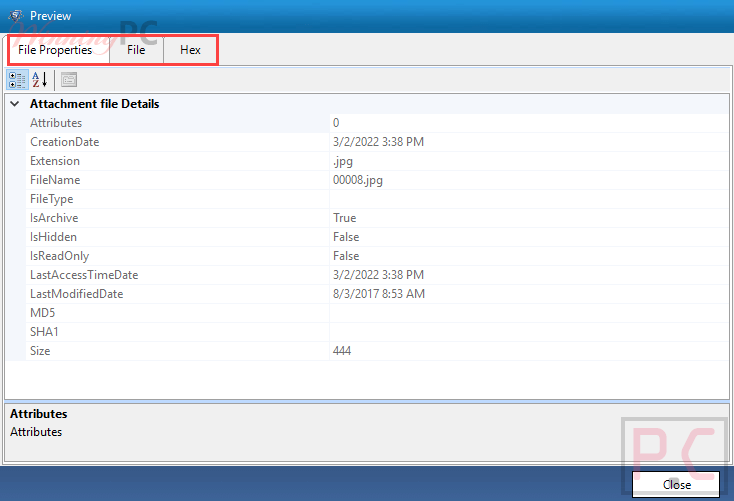The height and width of the screenshot is (501, 734).
Task: Click the IsReadOnly False value
Action: tap(346, 256)
